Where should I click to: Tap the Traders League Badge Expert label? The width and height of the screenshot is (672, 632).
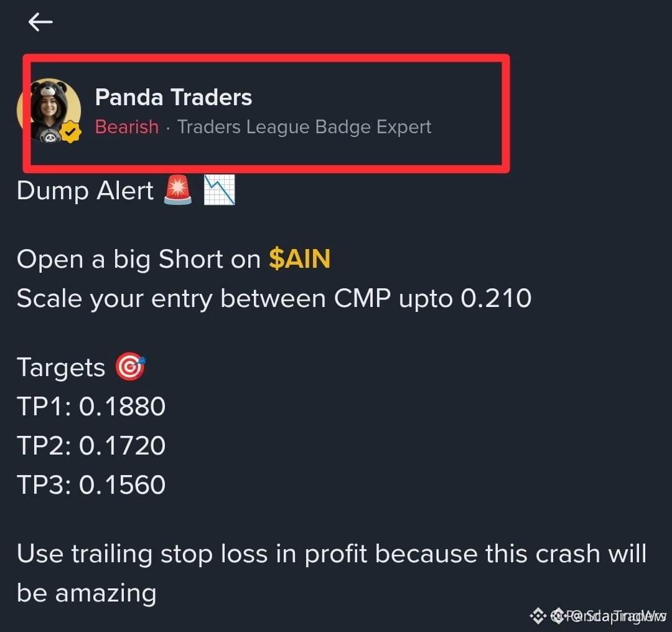point(304,127)
